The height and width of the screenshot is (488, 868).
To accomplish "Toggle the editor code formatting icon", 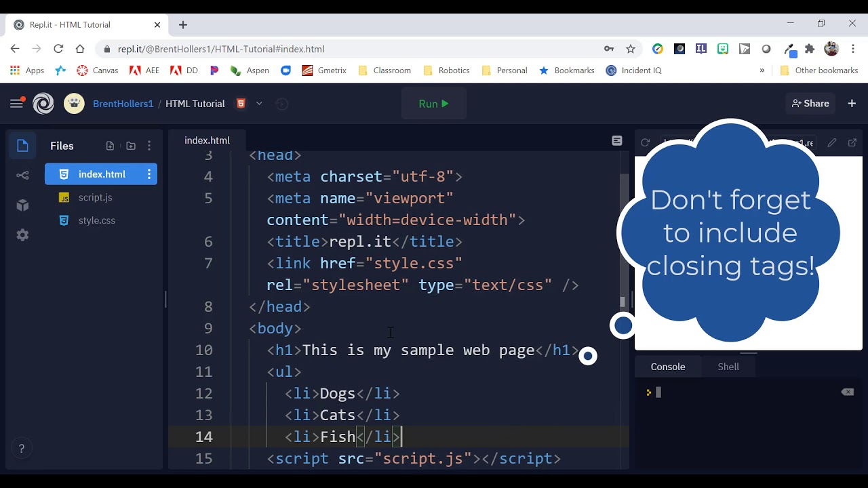I will click(x=616, y=141).
